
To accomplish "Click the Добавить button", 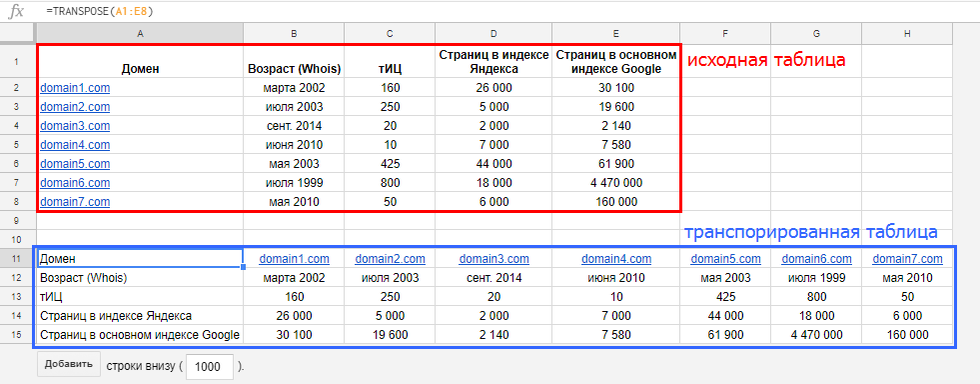I will (69, 365).
